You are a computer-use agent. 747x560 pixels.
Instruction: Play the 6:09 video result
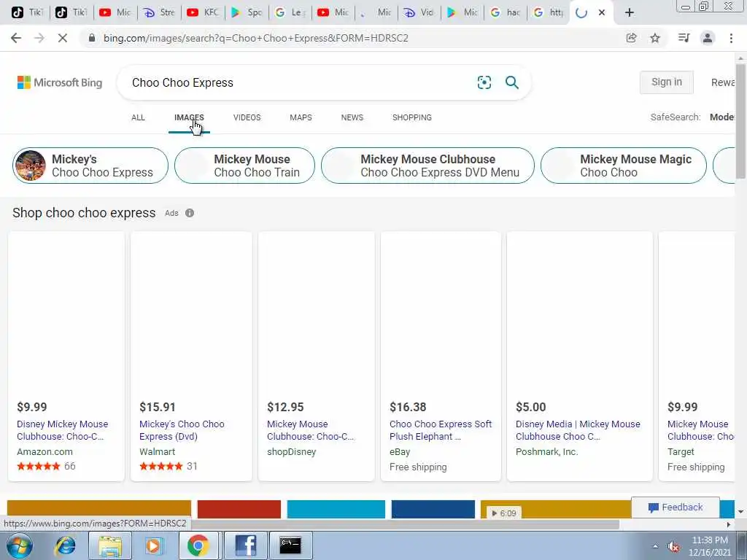(505, 513)
